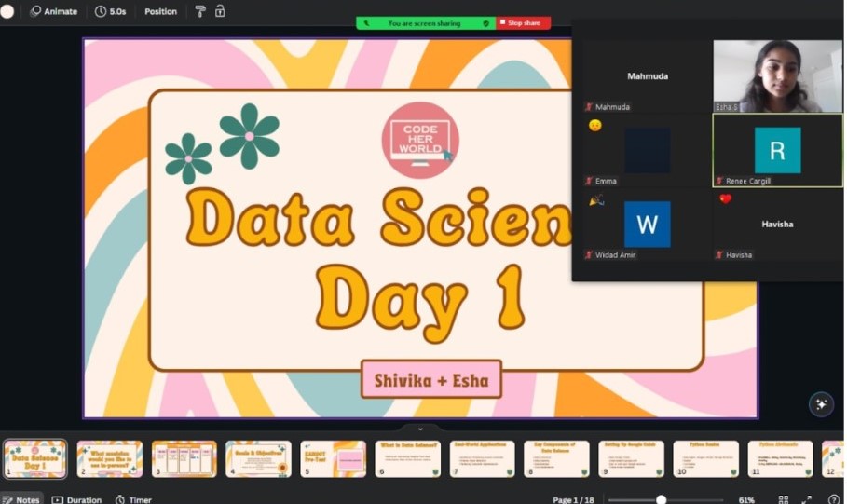The image size is (847, 504).
Task: Open the Position menu
Action: pos(160,11)
